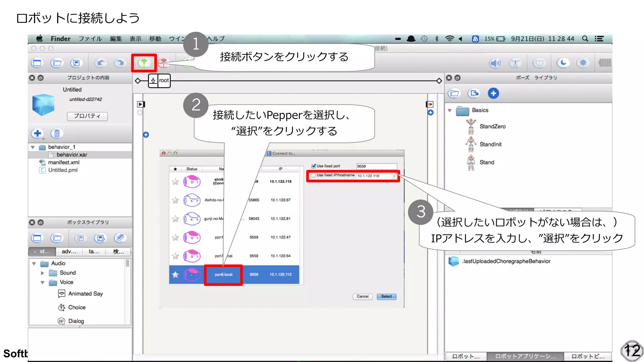Toggle favorite star for ppn8.local row

point(175,275)
